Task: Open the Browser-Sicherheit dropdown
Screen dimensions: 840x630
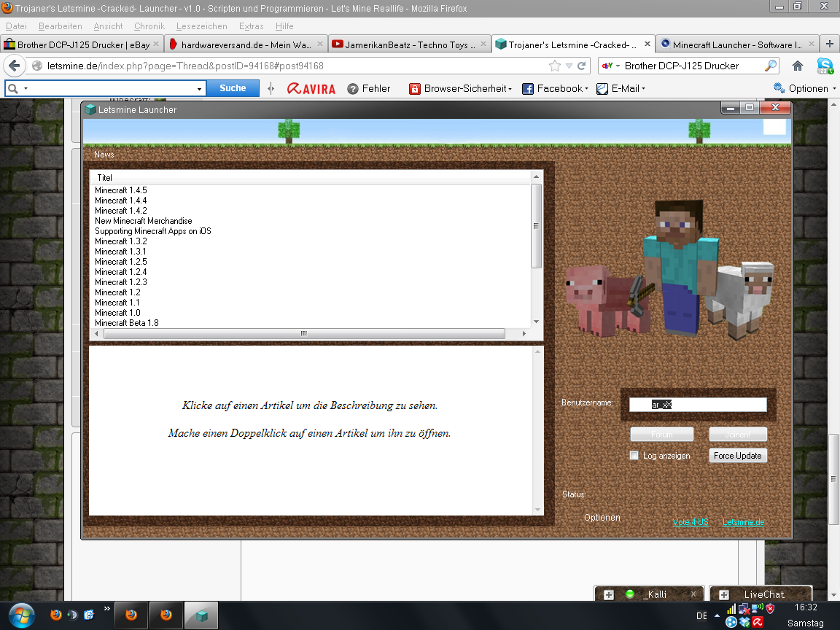Action: click(x=461, y=88)
